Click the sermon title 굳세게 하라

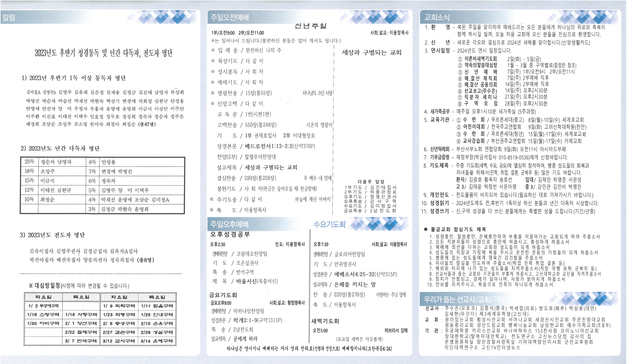(x=245, y=339)
